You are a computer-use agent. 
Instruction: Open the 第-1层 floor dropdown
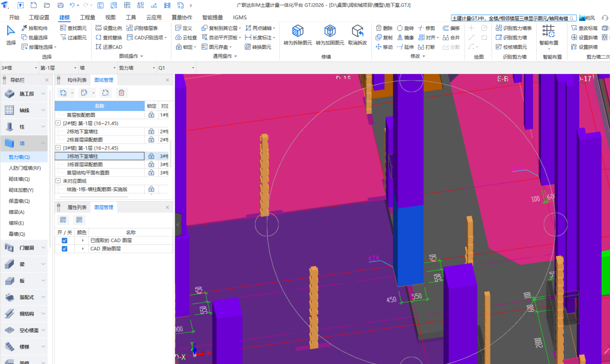click(x=58, y=68)
